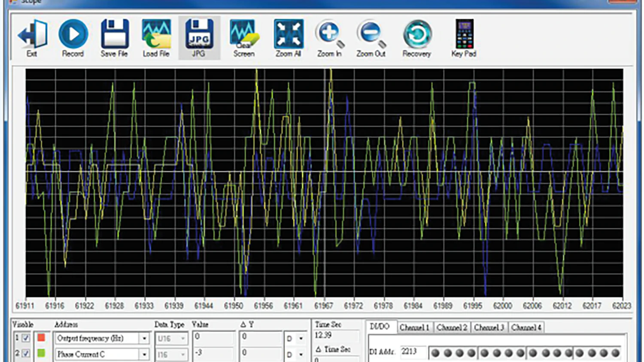
Task: Click the Zoom In magnifier
Action: [330, 33]
